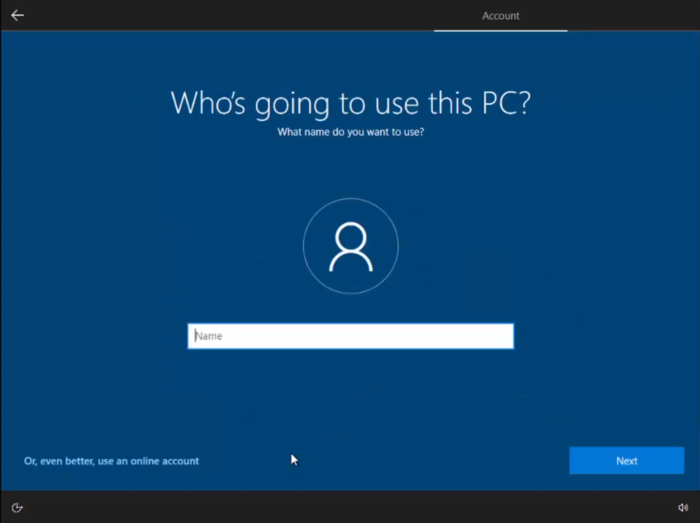Image resolution: width=700 pixels, height=523 pixels.
Task: Open 'Or, even better, use an online account' link
Action: coord(111,461)
